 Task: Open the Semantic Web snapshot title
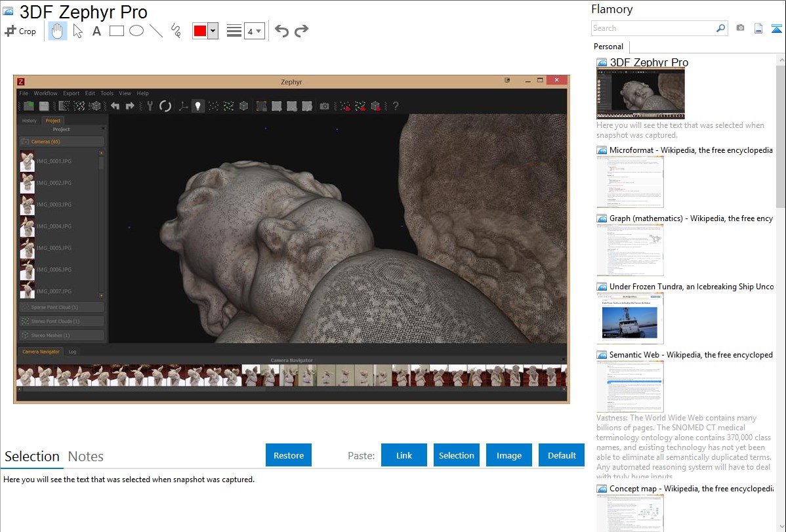(x=691, y=354)
